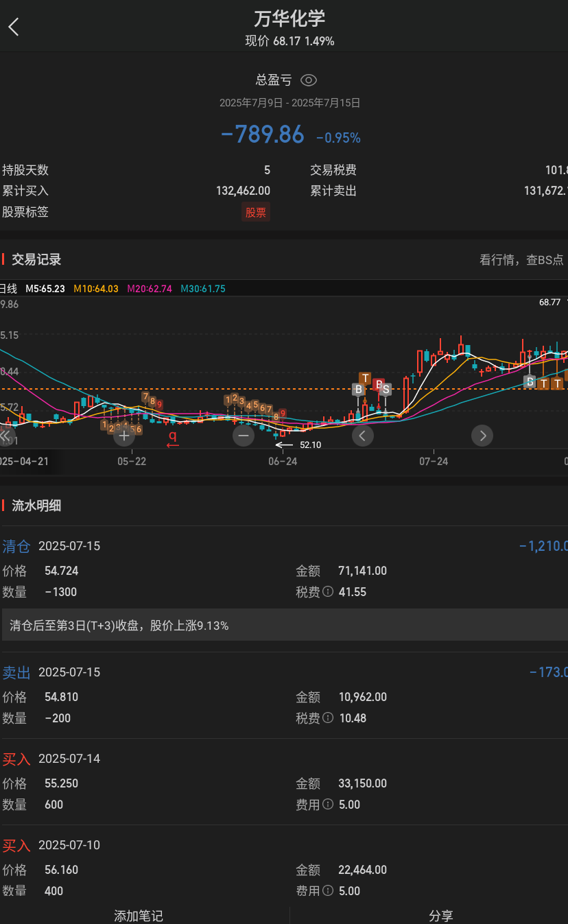The image size is (568, 924).
Task: Click the price 54.724
Action: 62,571
